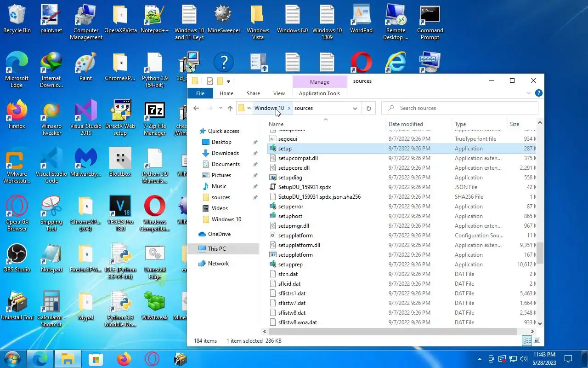
Task: Open Microsoft Edge desktop icon
Action: pos(17,70)
